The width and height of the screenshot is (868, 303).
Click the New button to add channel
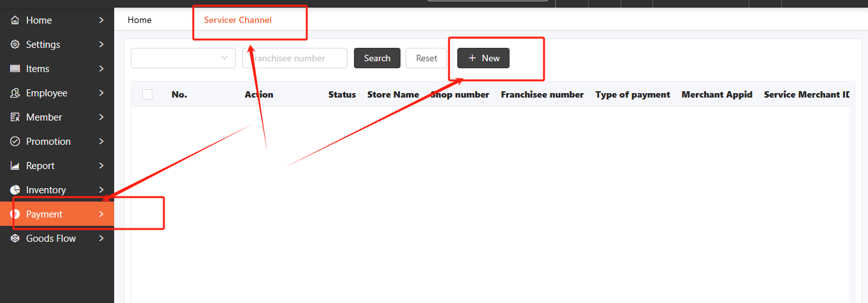click(483, 58)
